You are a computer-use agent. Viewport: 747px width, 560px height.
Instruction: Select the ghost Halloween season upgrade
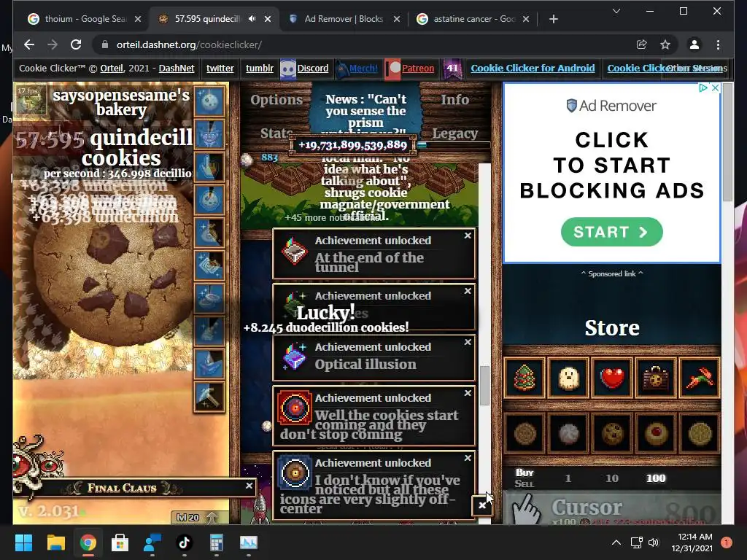pos(568,378)
